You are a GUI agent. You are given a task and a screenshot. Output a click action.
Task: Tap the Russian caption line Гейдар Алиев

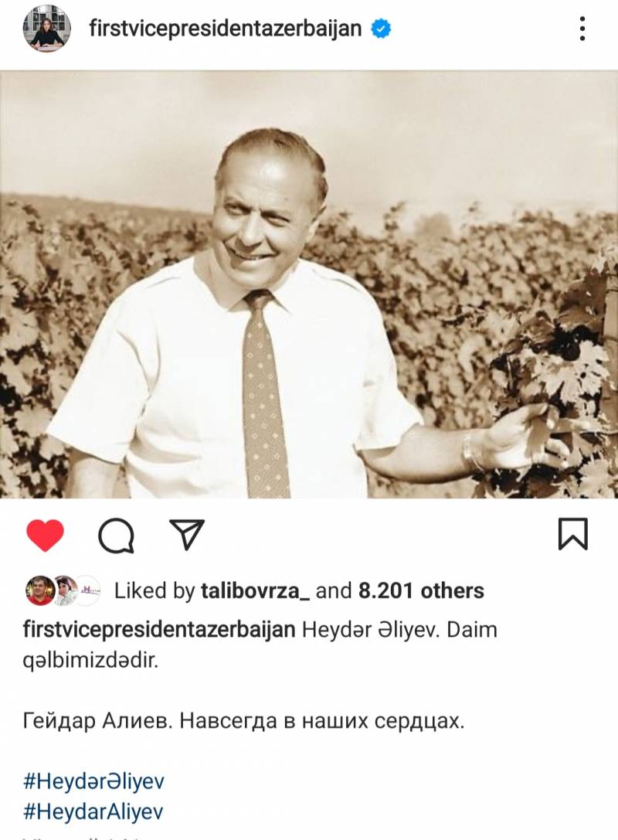[x=243, y=721]
